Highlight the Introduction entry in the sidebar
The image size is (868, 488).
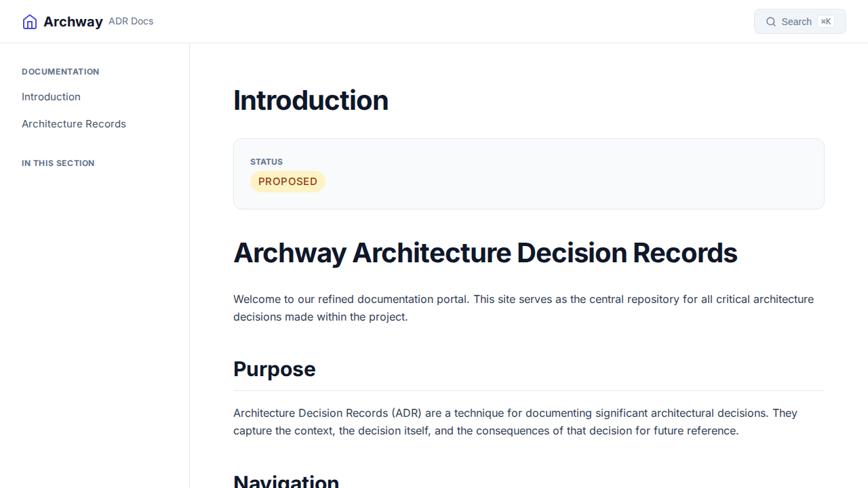click(x=51, y=96)
